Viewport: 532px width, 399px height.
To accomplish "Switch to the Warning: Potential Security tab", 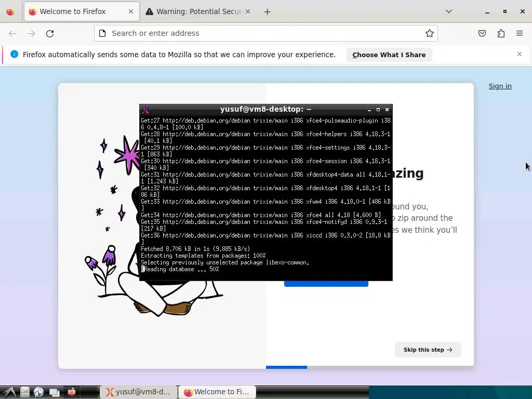I will [x=198, y=11].
